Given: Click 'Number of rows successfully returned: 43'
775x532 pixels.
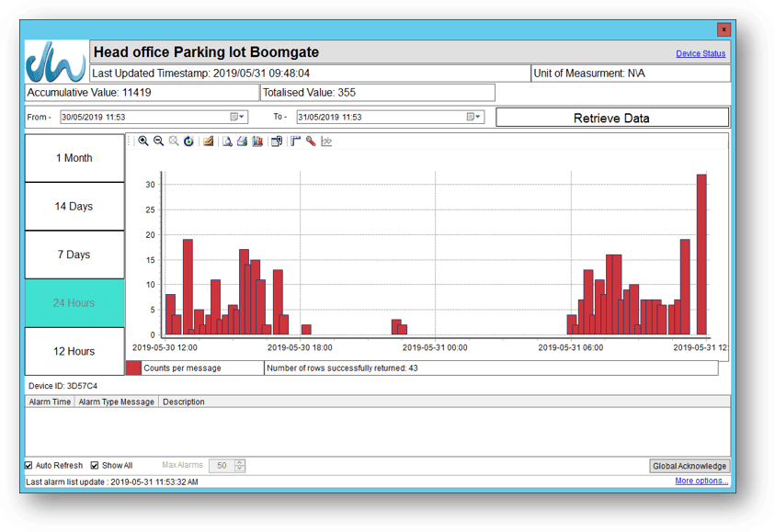Looking at the screenshot, I should click(x=342, y=368).
